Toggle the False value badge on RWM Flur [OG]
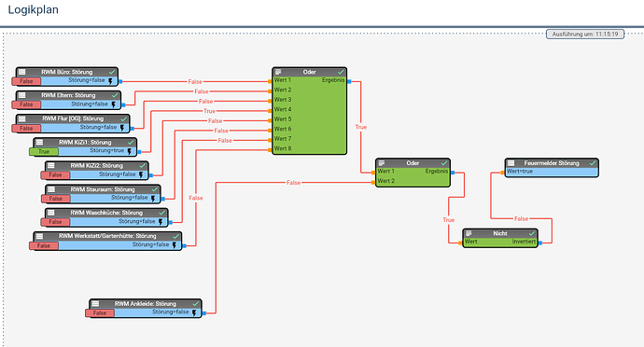Viewport: 644px width, 347px height. [26, 128]
